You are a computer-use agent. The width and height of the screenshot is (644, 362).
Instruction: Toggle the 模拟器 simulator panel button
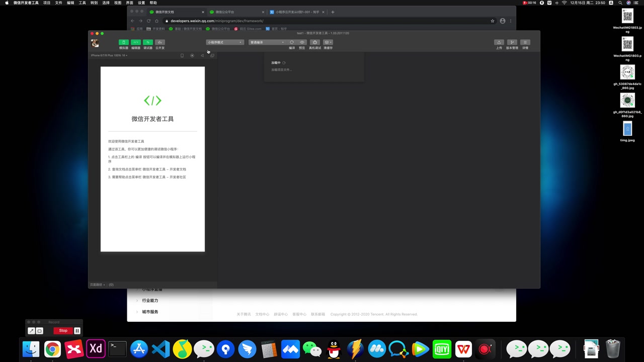tap(123, 43)
